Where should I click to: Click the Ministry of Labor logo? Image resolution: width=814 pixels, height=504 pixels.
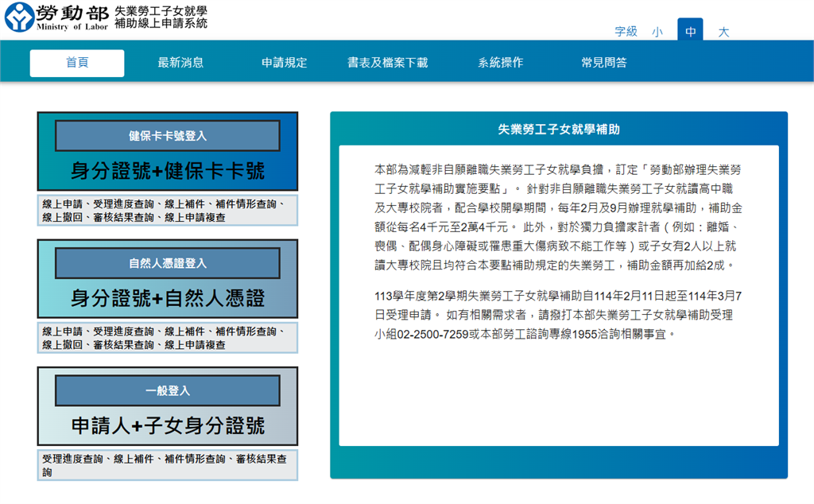click(56, 17)
